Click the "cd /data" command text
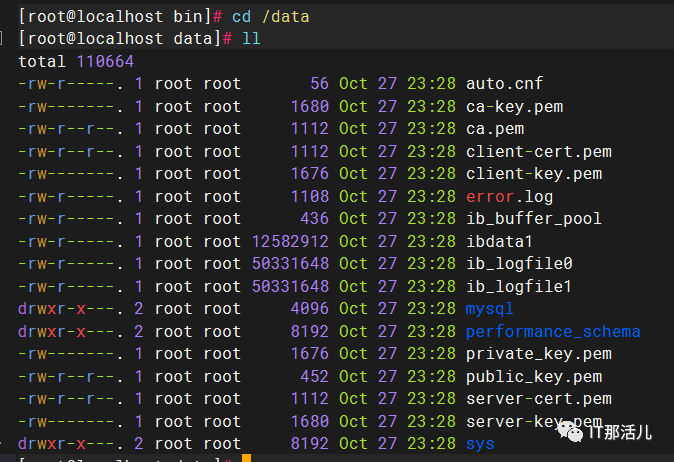This screenshot has height=462, width=674. pyautogui.click(x=286, y=15)
